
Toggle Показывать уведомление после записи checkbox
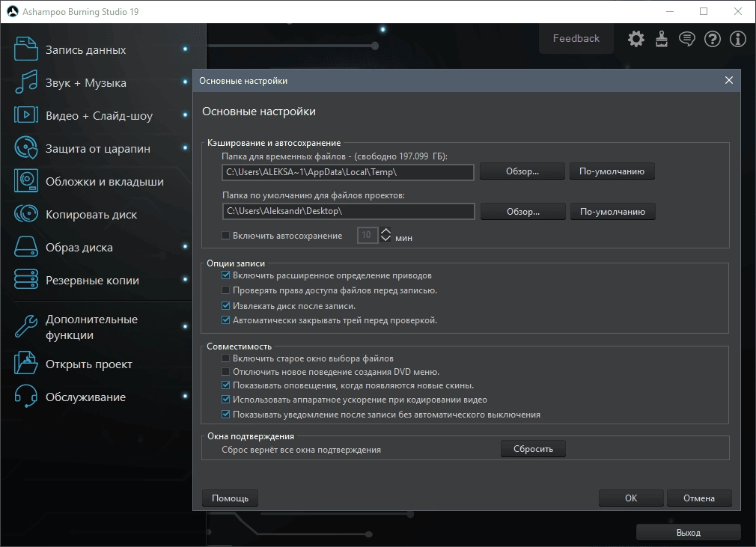pyautogui.click(x=225, y=414)
